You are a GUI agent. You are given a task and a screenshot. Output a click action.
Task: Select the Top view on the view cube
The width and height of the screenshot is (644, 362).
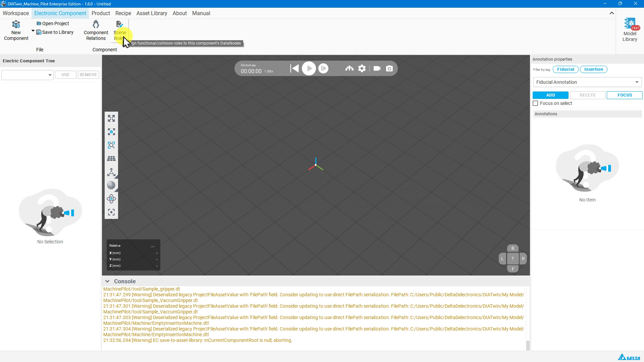click(513, 259)
